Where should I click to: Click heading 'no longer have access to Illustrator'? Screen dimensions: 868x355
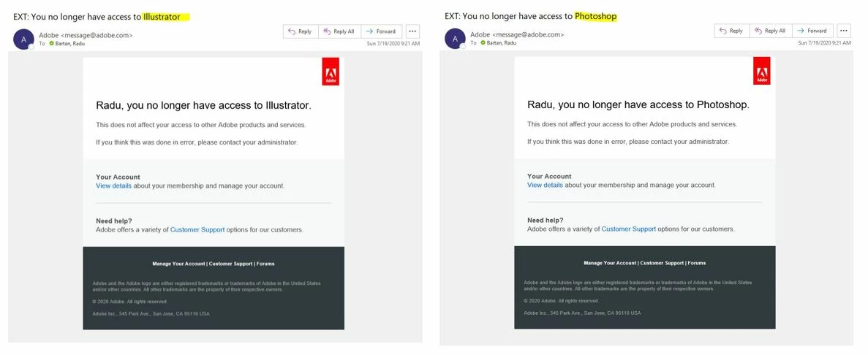point(204,105)
